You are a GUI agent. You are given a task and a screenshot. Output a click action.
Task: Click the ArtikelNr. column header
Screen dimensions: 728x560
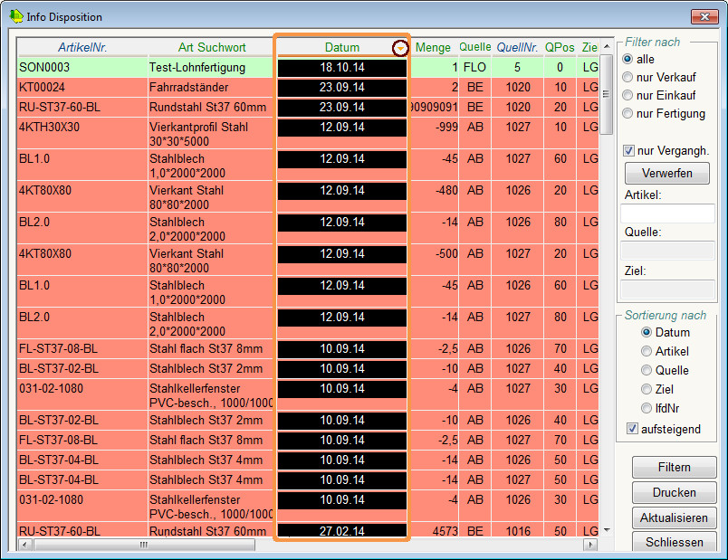pos(82,47)
